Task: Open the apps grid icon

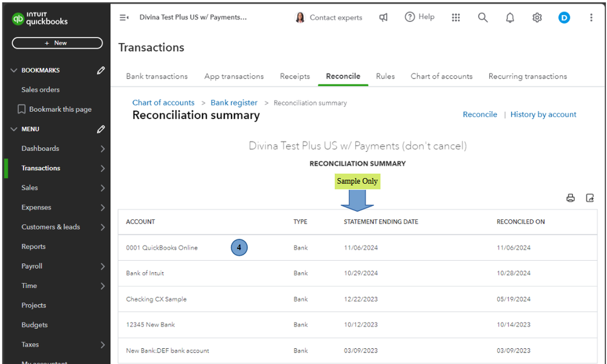Action: pyautogui.click(x=456, y=18)
